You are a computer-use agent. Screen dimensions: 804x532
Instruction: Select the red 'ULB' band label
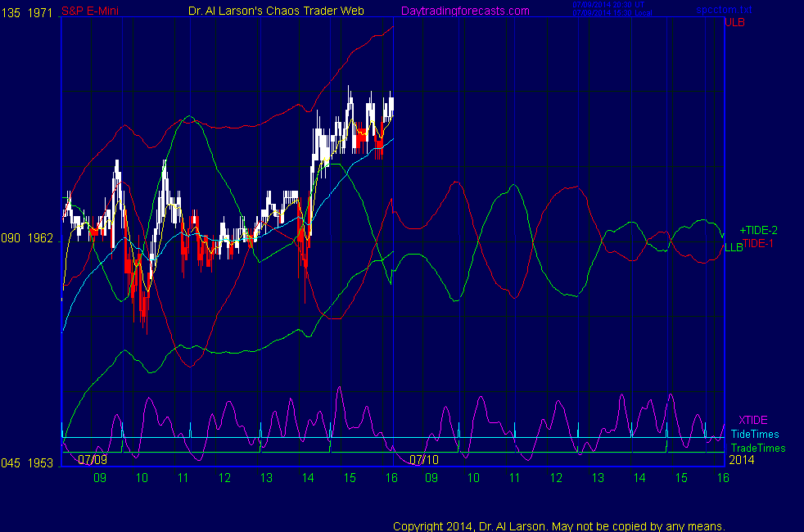click(x=734, y=23)
